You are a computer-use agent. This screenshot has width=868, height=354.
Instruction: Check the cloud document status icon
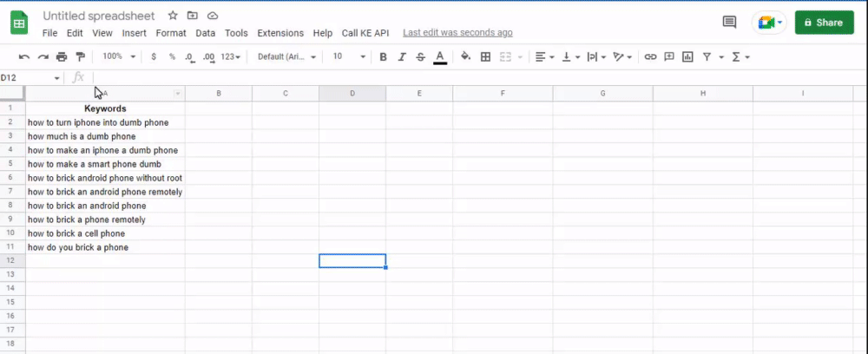coord(212,16)
